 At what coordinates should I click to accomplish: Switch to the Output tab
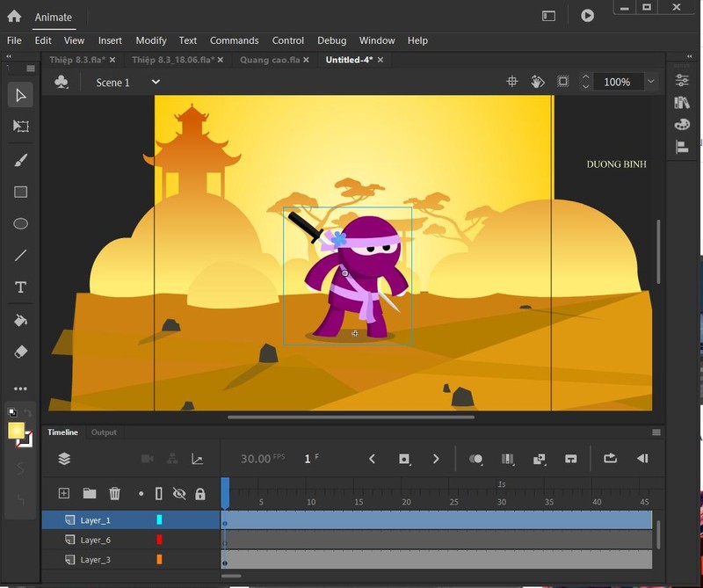[x=104, y=432]
